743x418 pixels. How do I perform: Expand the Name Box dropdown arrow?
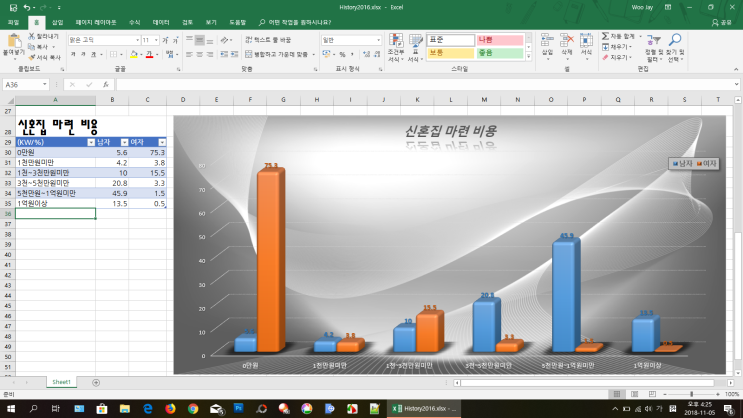pos(45,84)
